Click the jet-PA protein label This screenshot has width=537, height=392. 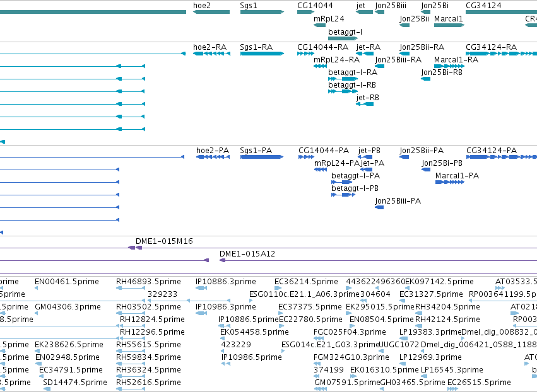pyautogui.click(x=372, y=163)
